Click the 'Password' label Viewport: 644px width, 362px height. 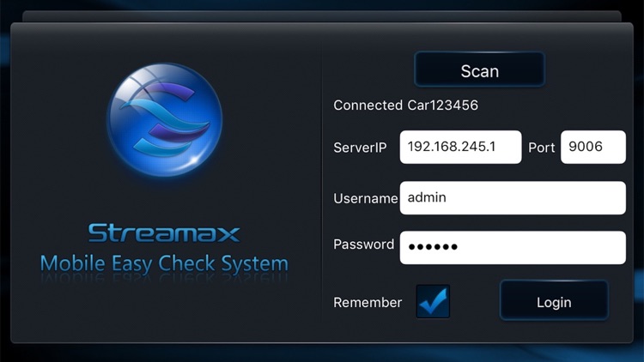[x=363, y=244]
